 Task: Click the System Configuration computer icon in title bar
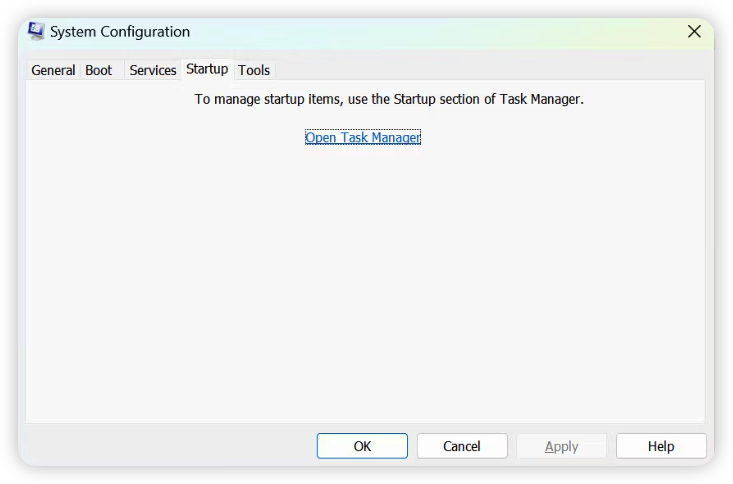pos(36,31)
